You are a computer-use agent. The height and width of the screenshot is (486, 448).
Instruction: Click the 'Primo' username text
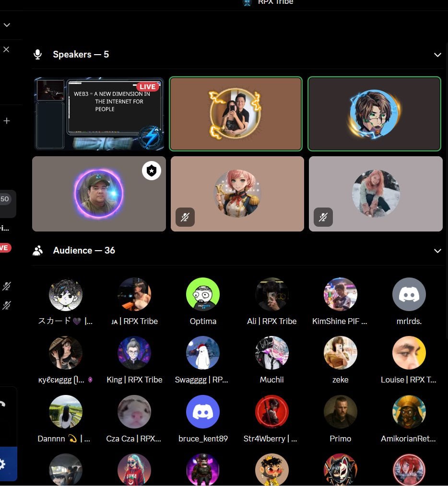tap(341, 439)
